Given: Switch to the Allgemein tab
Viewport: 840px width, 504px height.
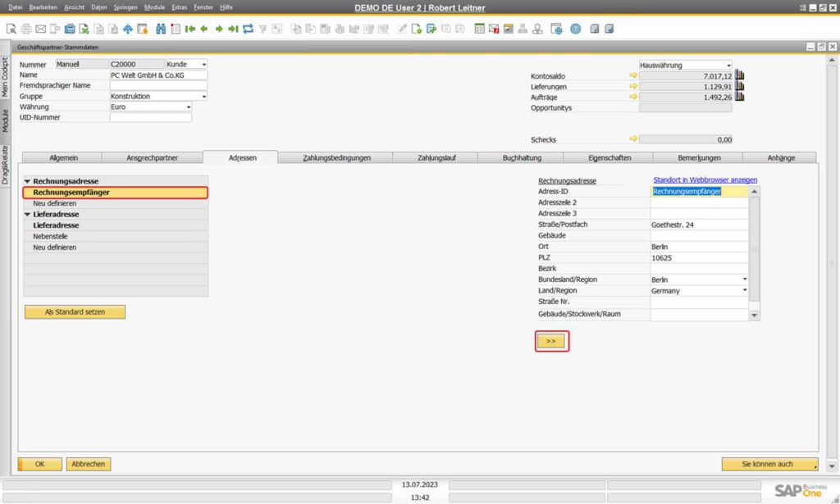Looking at the screenshot, I should pyautogui.click(x=63, y=158).
